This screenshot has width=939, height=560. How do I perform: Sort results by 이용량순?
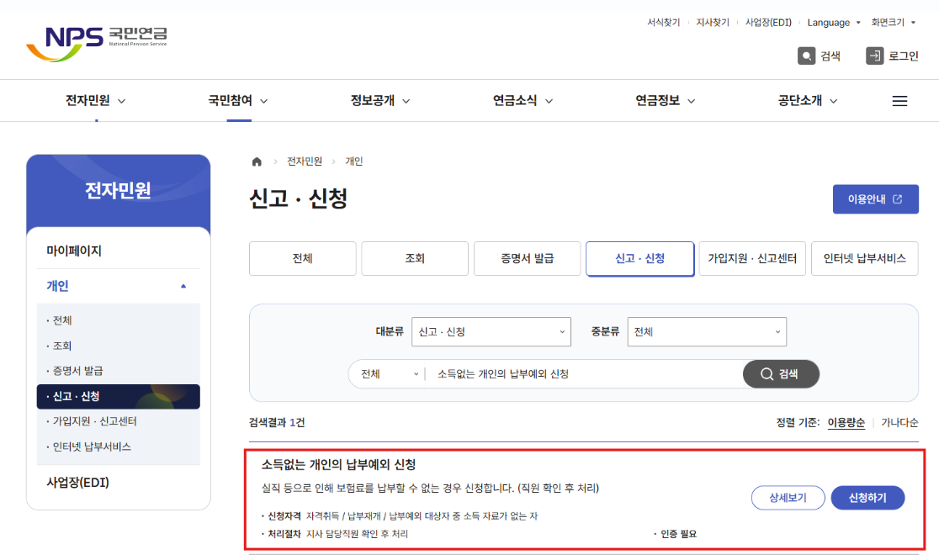[846, 423]
